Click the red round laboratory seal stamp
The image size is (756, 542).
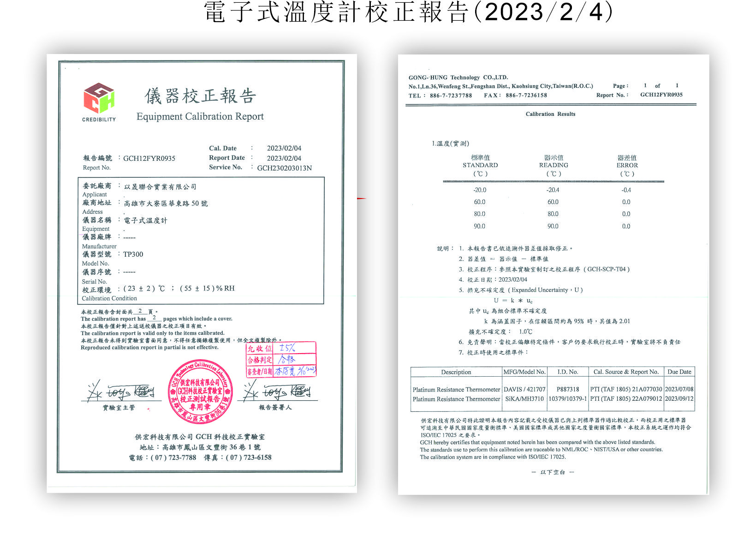click(x=200, y=392)
